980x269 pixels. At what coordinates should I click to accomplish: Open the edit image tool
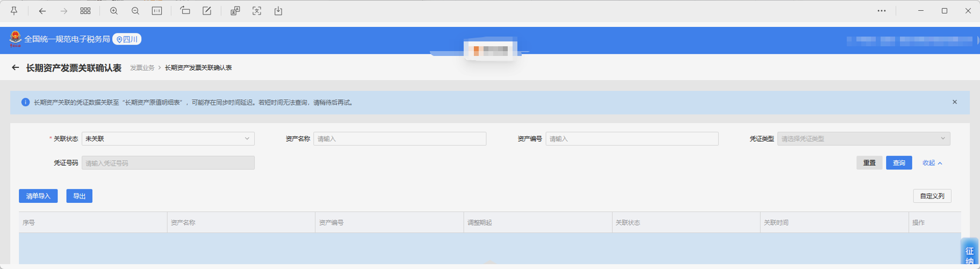pyautogui.click(x=207, y=11)
